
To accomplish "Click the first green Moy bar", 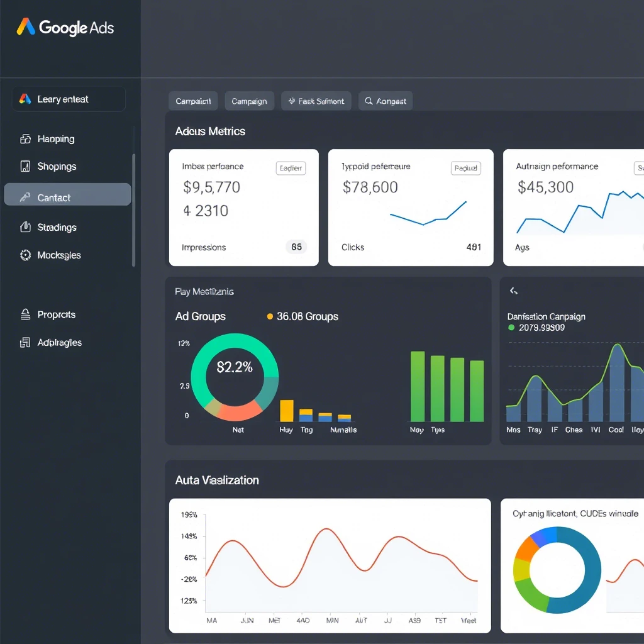I will click(x=418, y=387).
